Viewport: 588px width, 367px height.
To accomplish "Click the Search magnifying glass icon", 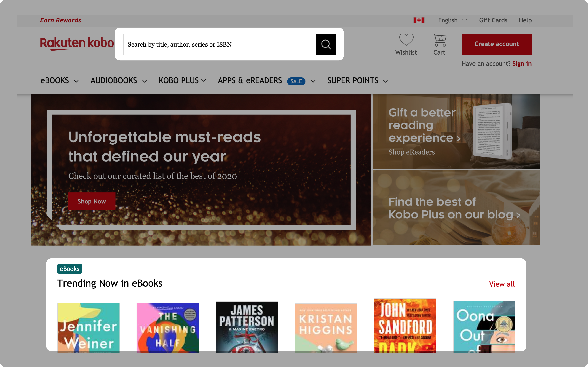I will click(x=326, y=44).
